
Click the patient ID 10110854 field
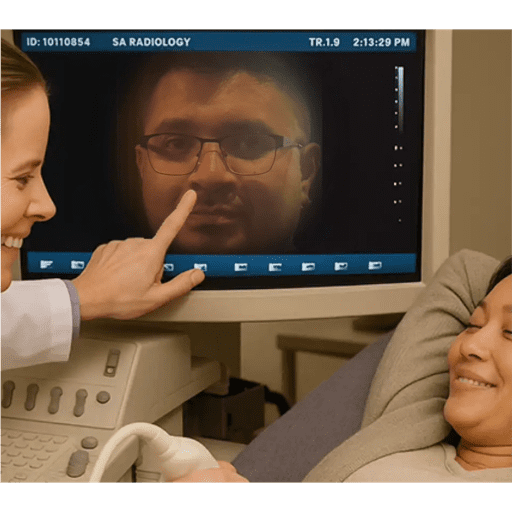pos(58,42)
